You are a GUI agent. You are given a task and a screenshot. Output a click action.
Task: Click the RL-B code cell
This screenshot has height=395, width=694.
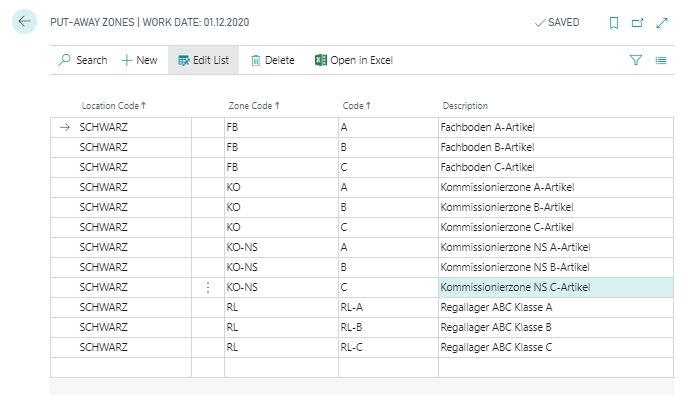(x=388, y=327)
